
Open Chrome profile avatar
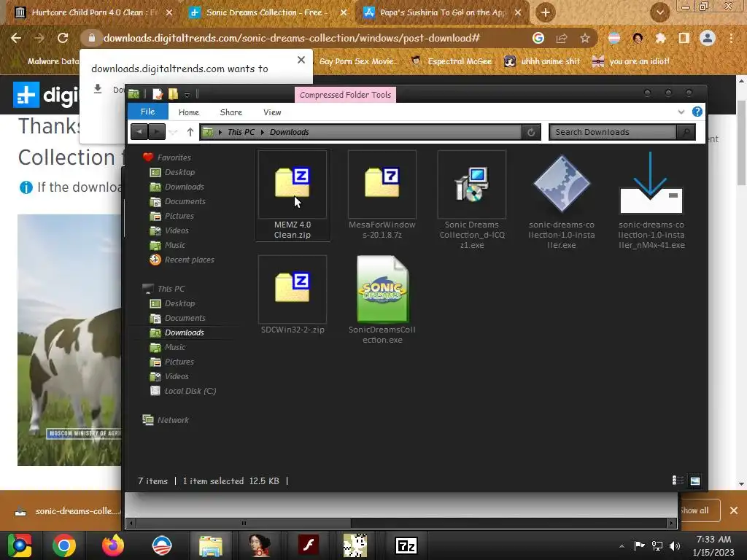708,38
